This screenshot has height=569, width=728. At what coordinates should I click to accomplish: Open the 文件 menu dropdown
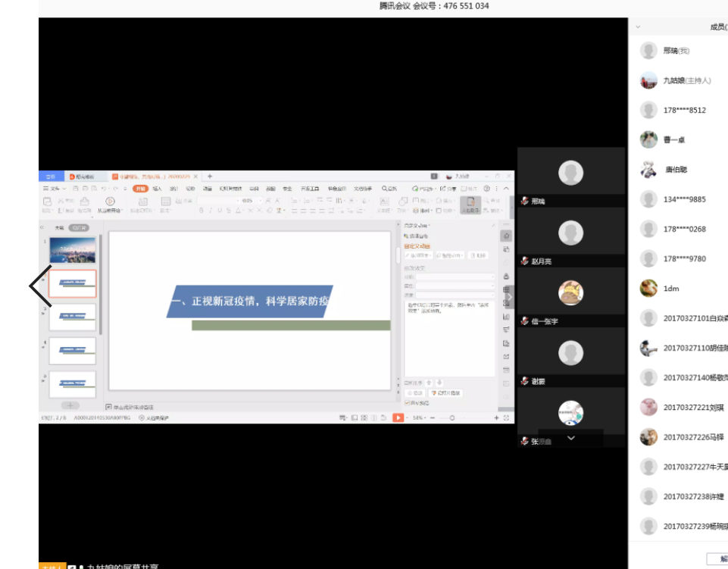(x=55, y=188)
